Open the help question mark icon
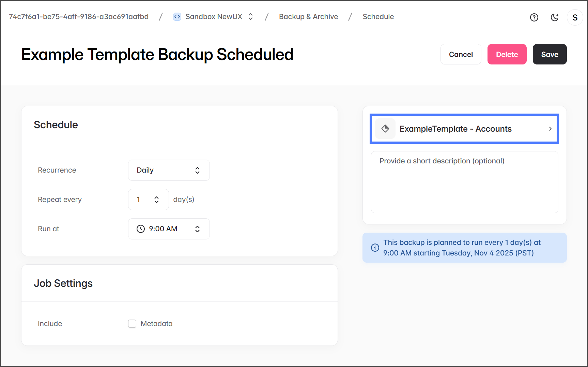The image size is (588, 367). [534, 17]
